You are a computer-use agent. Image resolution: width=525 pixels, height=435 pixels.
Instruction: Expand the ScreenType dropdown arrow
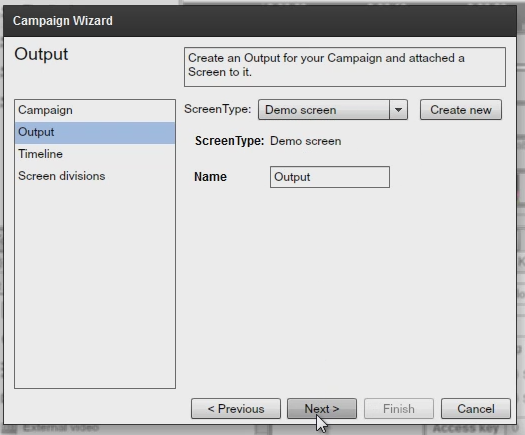(x=398, y=110)
